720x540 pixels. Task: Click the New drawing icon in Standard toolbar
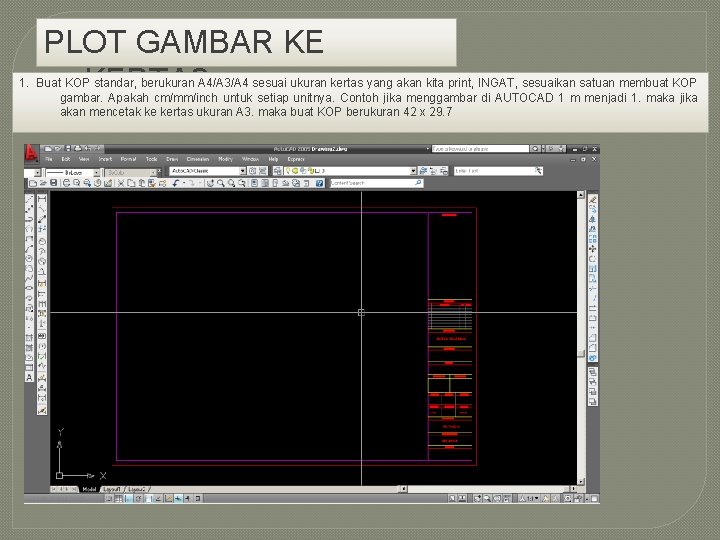click(33, 183)
